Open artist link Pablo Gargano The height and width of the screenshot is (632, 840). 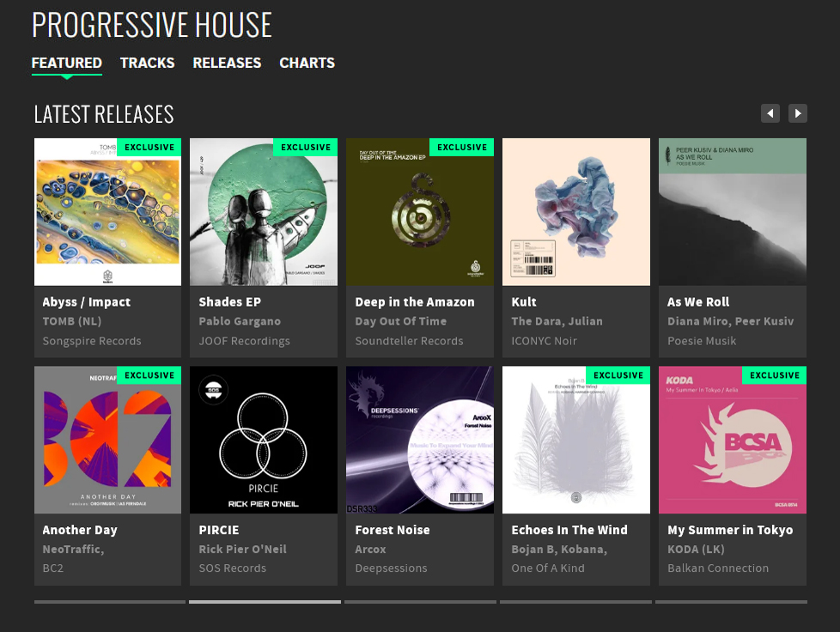[240, 321]
